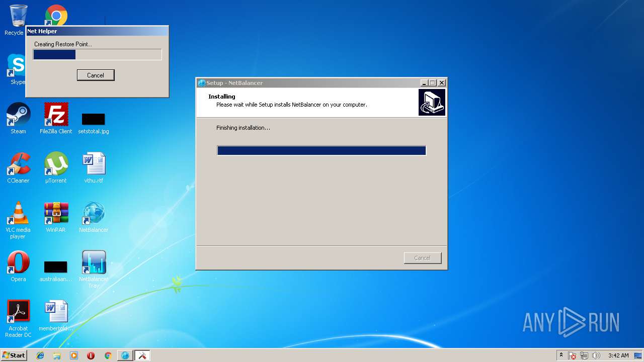Click the Internet Explorer taskbar icon

tap(40, 355)
